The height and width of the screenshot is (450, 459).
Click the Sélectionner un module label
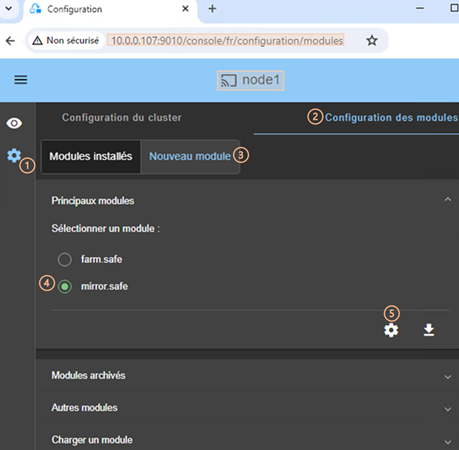click(x=106, y=229)
